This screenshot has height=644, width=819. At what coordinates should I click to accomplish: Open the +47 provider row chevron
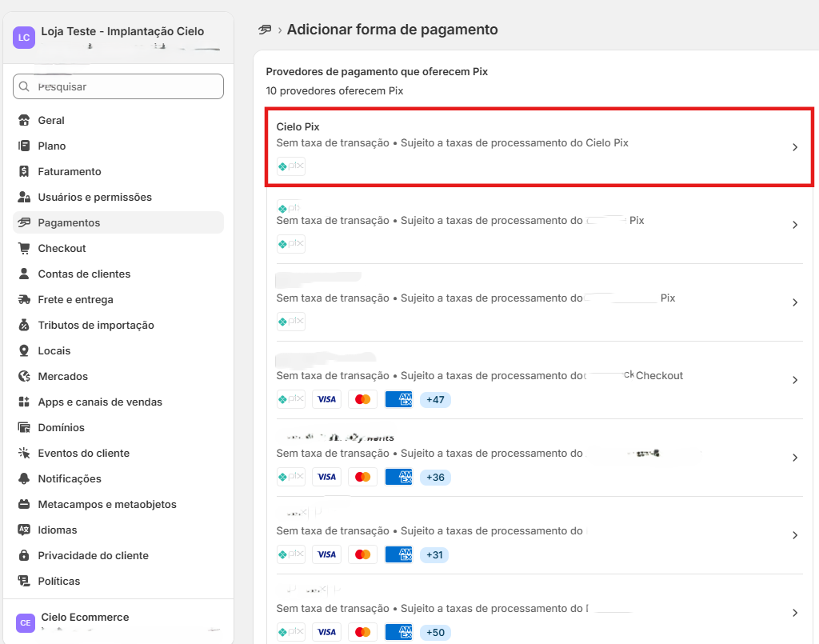795,380
